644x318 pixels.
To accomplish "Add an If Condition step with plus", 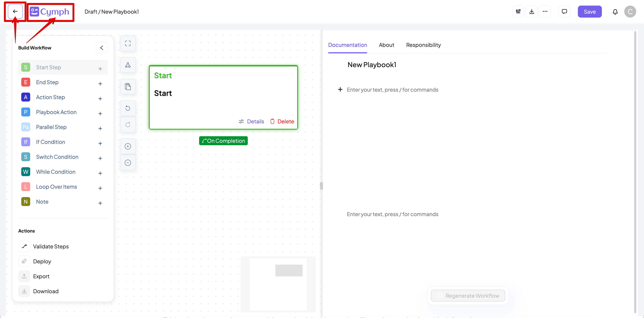I will 100,144.
